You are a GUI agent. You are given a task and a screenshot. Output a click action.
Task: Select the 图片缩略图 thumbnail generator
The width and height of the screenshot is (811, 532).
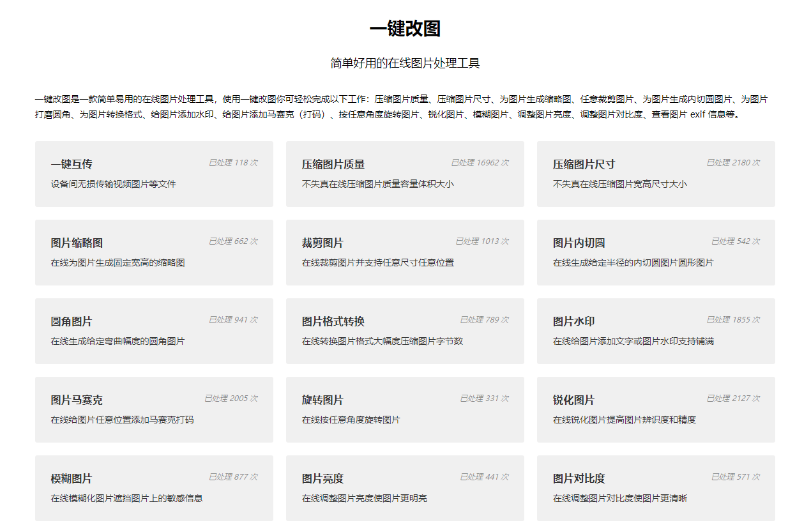(x=153, y=252)
